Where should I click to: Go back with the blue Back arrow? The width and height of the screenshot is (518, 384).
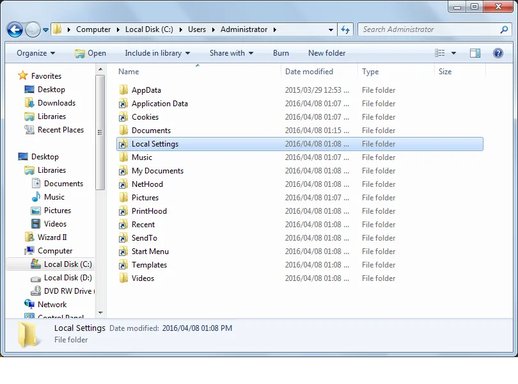(x=15, y=30)
